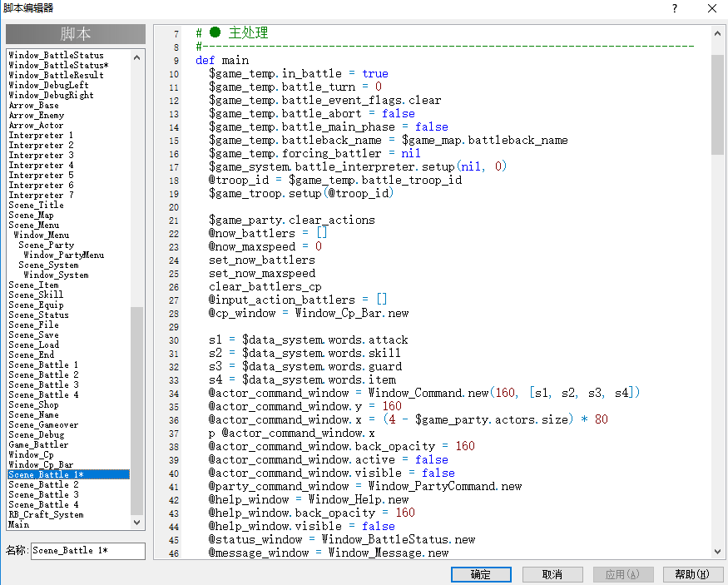The image size is (728, 585).
Task: Select Game_Battler script
Action: click(38, 445)
